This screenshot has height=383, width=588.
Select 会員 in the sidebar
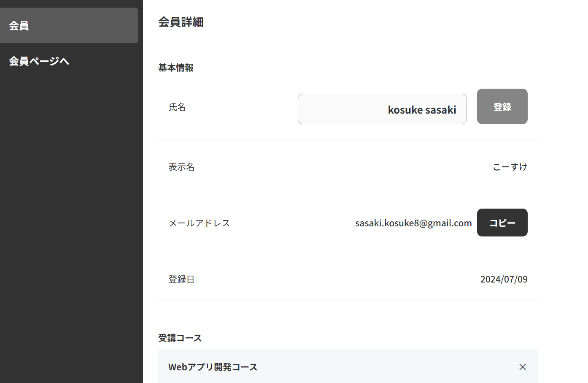click(69, 25)
